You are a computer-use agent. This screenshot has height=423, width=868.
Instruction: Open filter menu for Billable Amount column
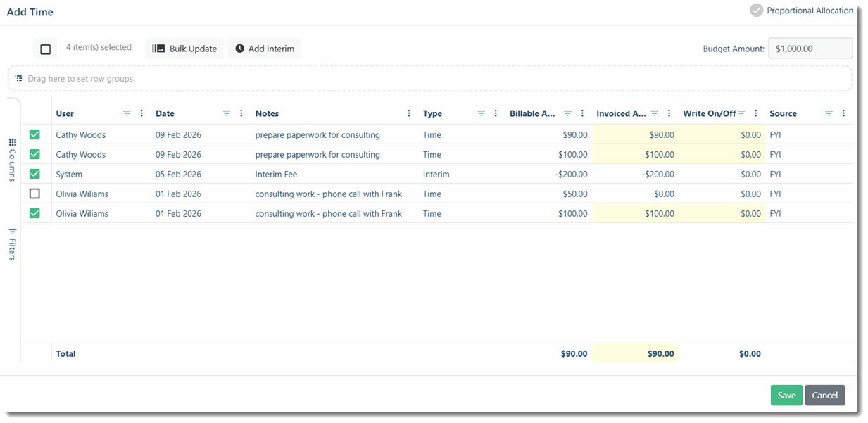tap(567, 113)
